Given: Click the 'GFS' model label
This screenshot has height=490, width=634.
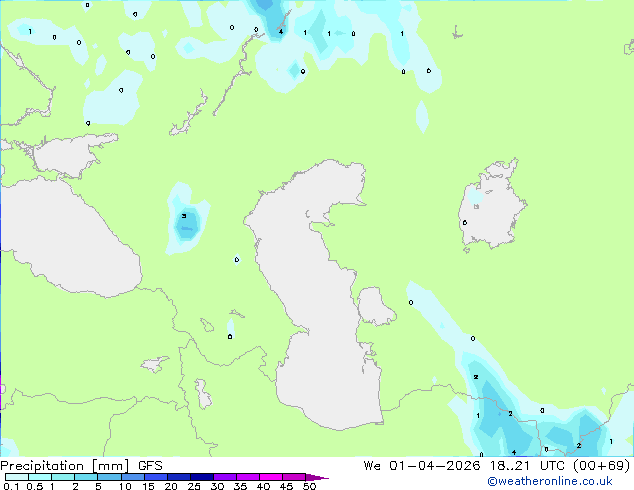Looking at the screenshot, I should [x=150, y=466].
